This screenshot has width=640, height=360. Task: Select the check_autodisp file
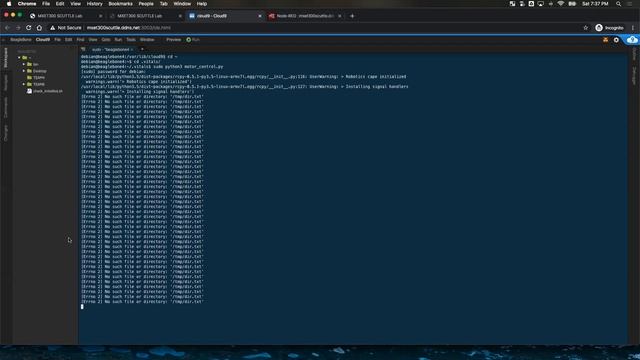coord(45,91)
